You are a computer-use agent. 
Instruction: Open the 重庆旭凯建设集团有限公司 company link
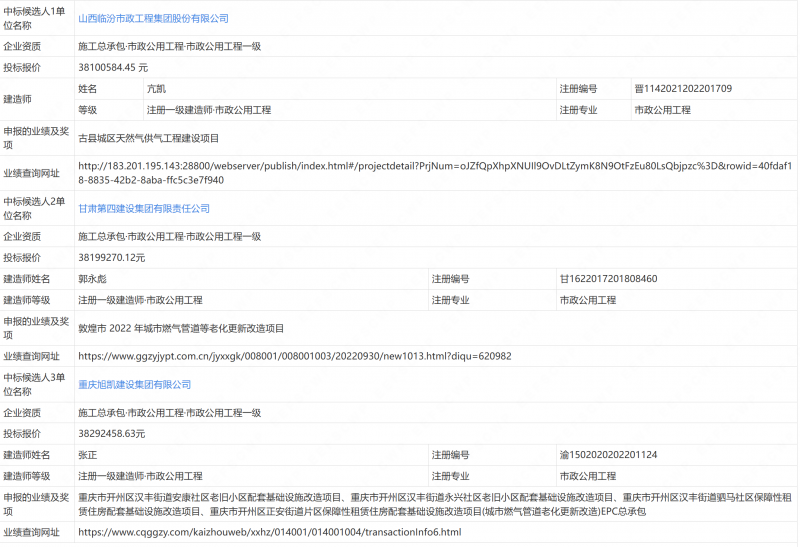point(135,384)
